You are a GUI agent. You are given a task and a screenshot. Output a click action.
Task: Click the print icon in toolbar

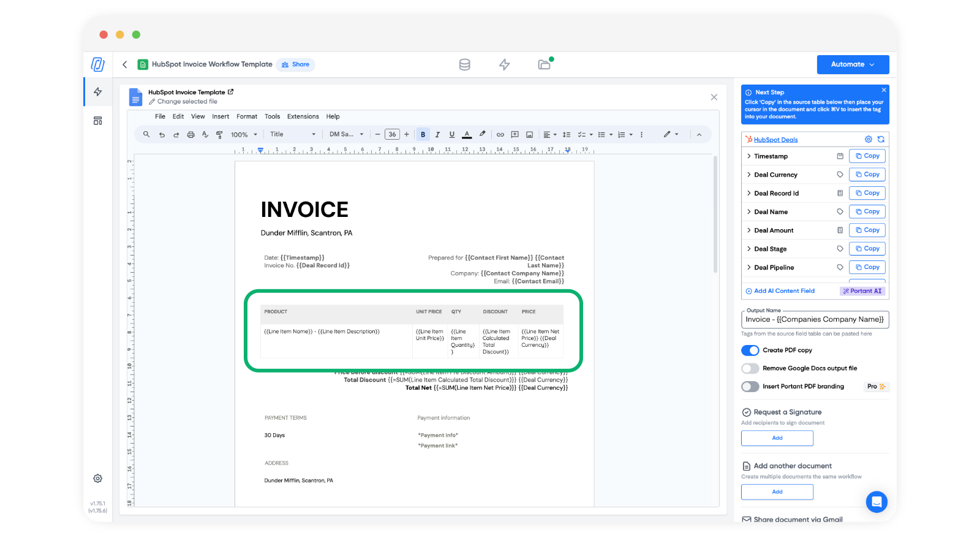coord(190,134)
